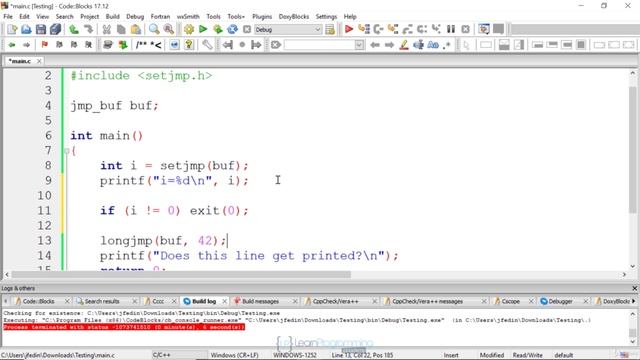Undo the last edit

(74, 29)
